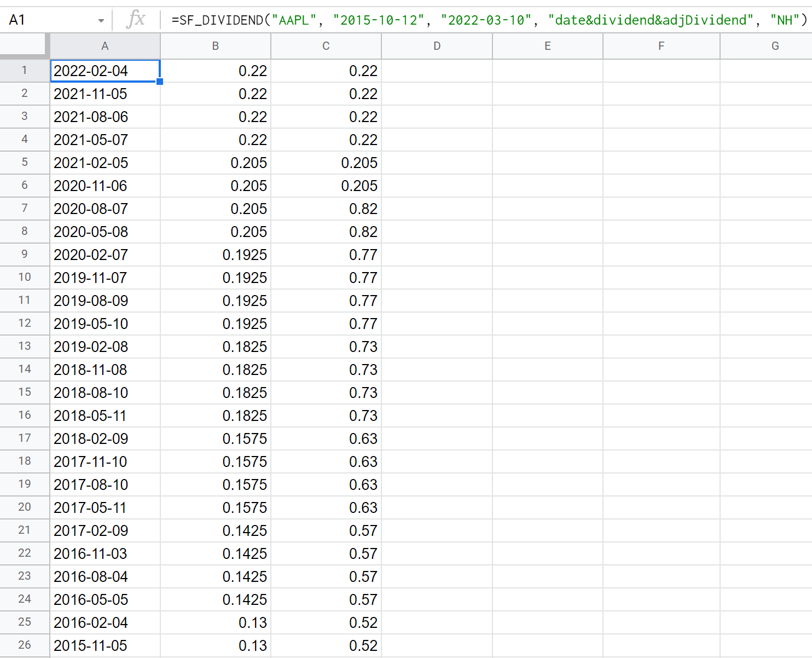Click cell containing 2018-05-11

pos(105,415)
